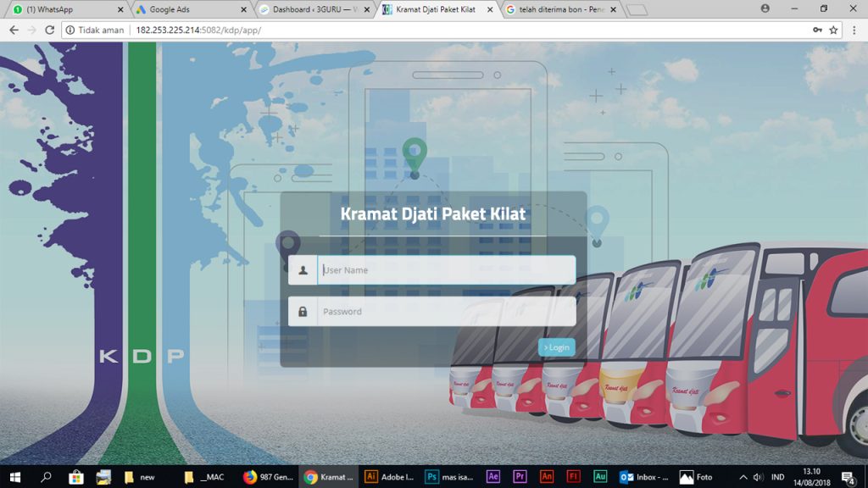Open the Windows Start menu
The height and width of the screenshot is (488, 868).
click(x=15, y=477)
